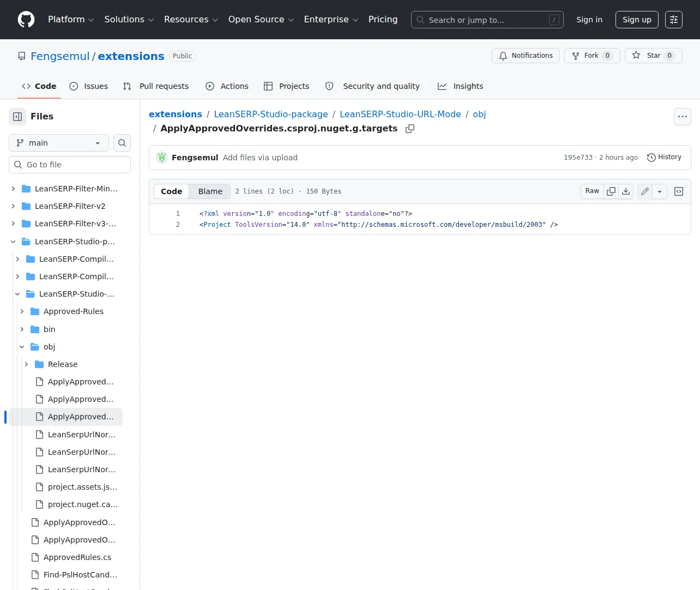This screenshot has width=700, height=590.
Task: Go to the Insights tab
Action: [x=461, y=86]
